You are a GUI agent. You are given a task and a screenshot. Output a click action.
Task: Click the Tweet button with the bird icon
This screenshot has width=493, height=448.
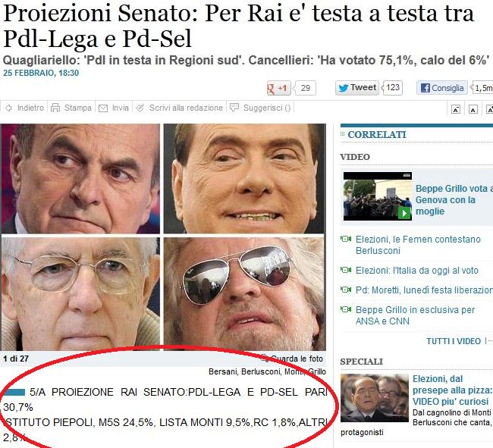[357, 88]
